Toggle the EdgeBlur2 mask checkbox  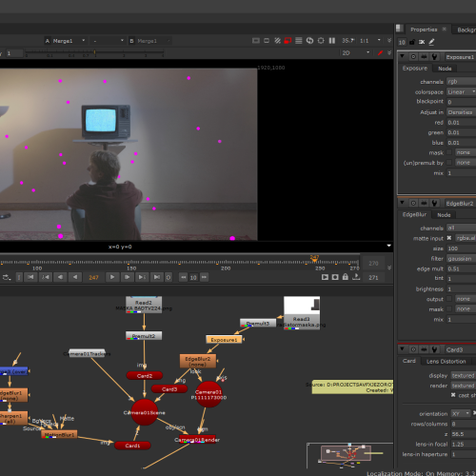point(449,308)
